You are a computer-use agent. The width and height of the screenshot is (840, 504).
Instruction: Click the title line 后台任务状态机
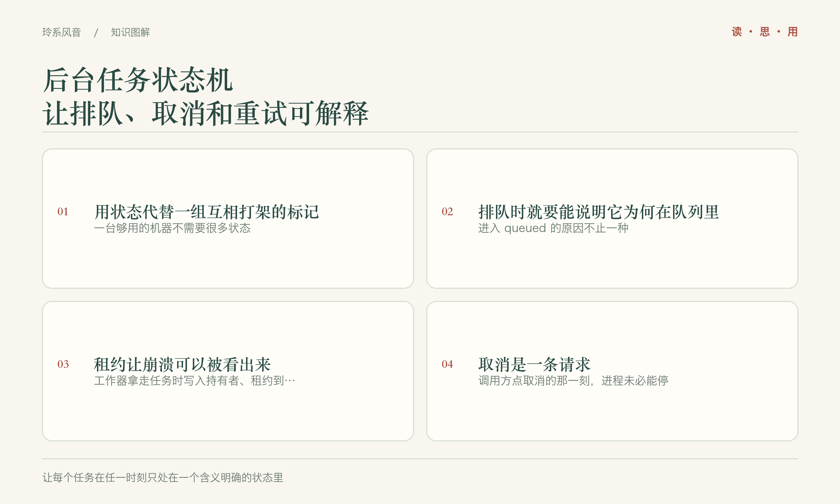[138, 80]
